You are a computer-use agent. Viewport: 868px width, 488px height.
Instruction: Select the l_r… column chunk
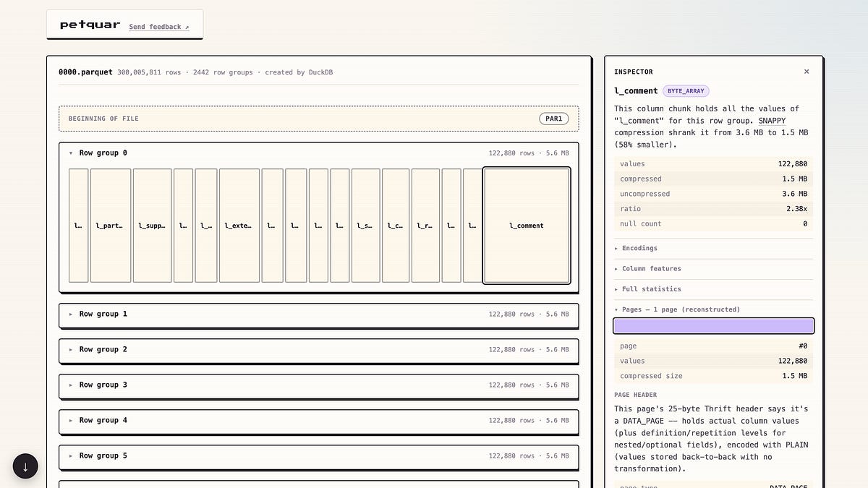(x=425, y=226)
